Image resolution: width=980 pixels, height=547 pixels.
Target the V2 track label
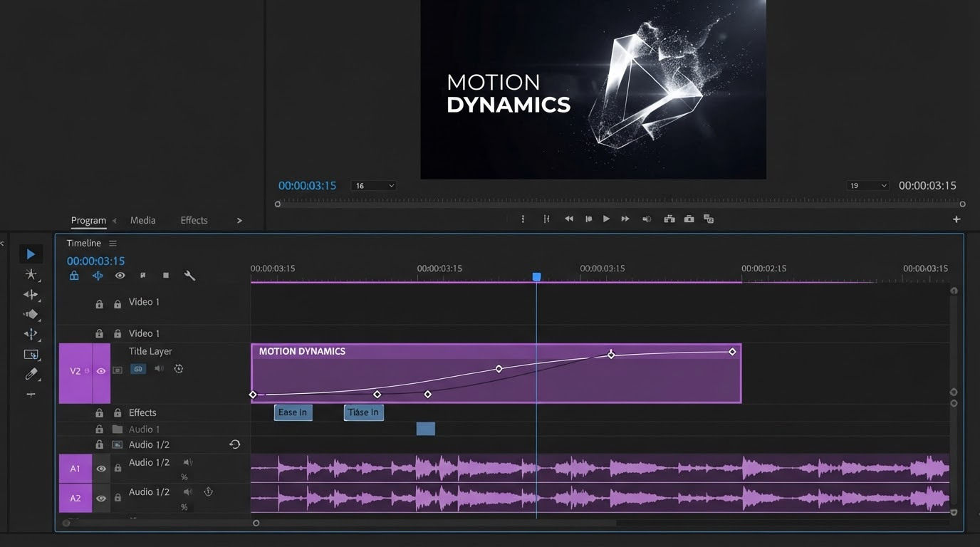pos(75,371)
